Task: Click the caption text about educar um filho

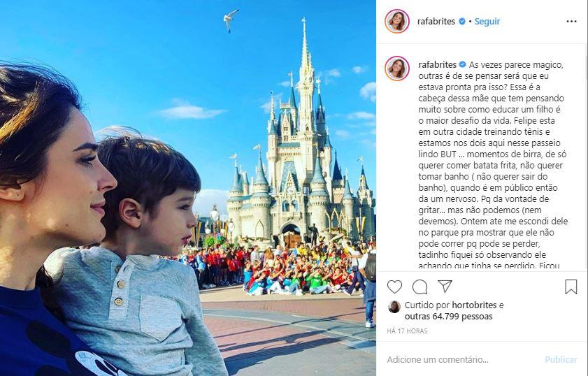Action: coord(492,110)
